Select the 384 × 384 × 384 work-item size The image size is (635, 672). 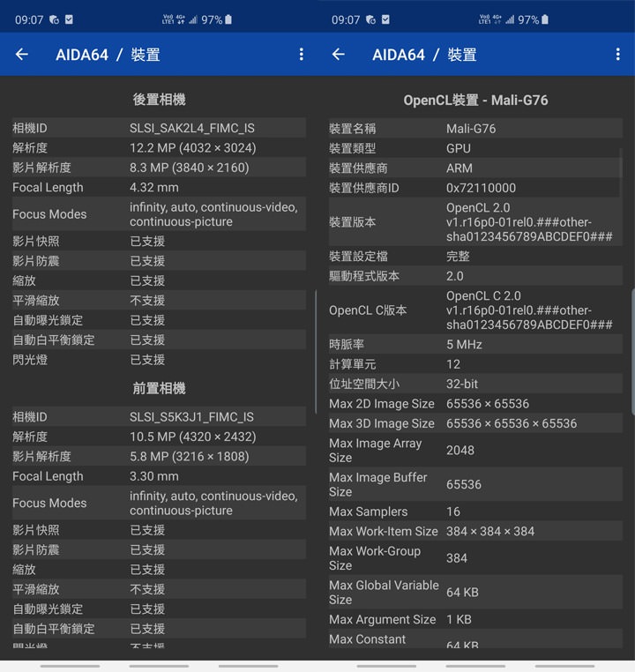coord(490,531)
